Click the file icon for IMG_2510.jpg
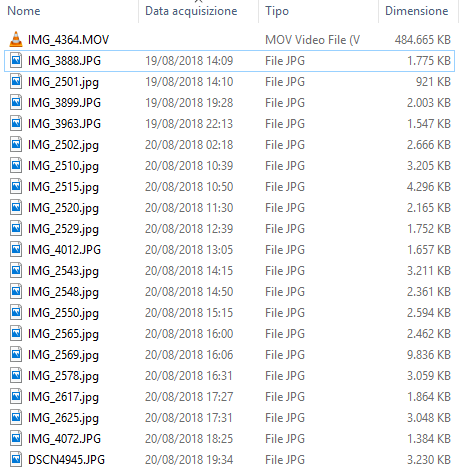The height and width of the screenshot is (469, 472). [x=16, y=165]
